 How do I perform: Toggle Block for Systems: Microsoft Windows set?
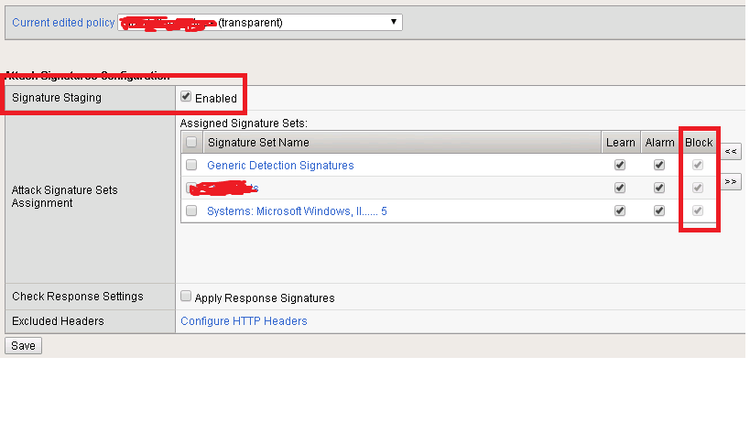(698, 211)
